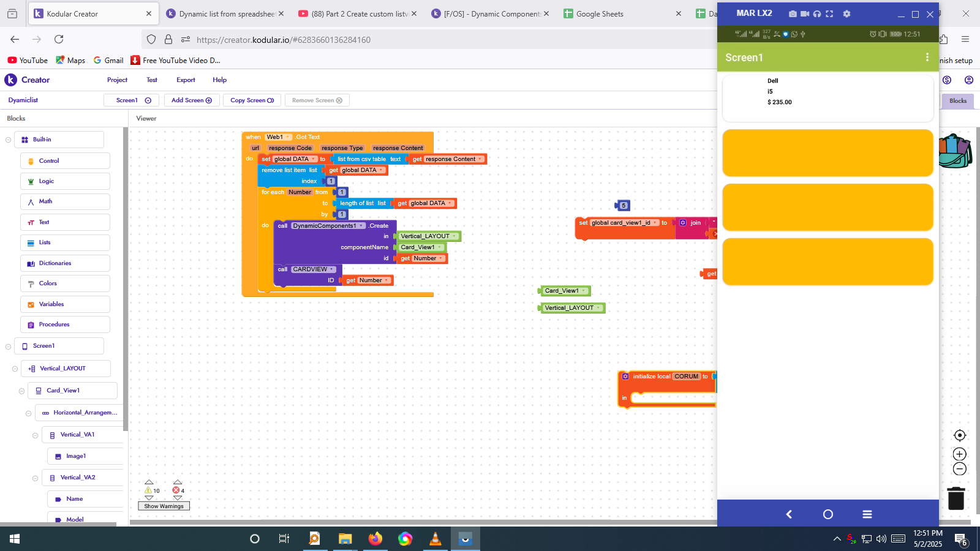The image size is (980, 551).
Task: Open the Help menu
Action: click(219, 80)
